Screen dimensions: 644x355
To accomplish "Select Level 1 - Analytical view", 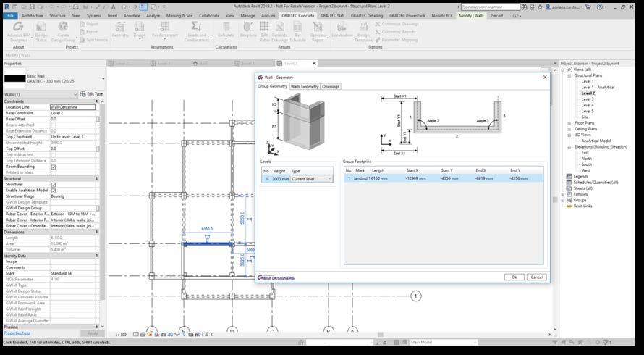I will click(x=598, y=88).
